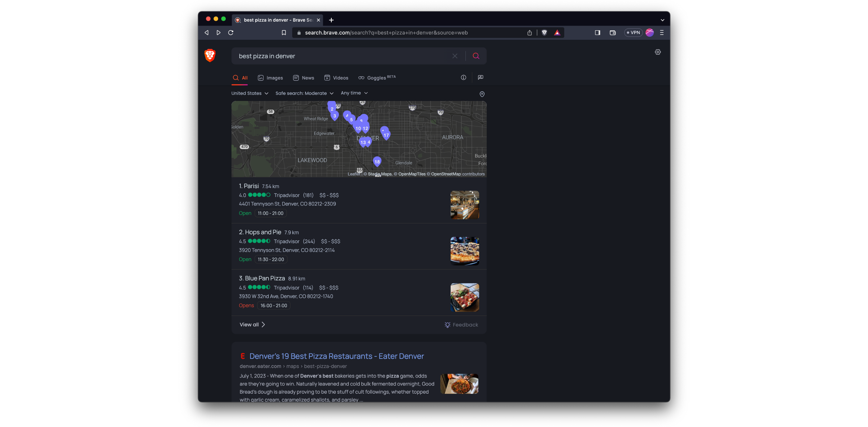Clear the search query with the X icon

[x=455, y=56]
